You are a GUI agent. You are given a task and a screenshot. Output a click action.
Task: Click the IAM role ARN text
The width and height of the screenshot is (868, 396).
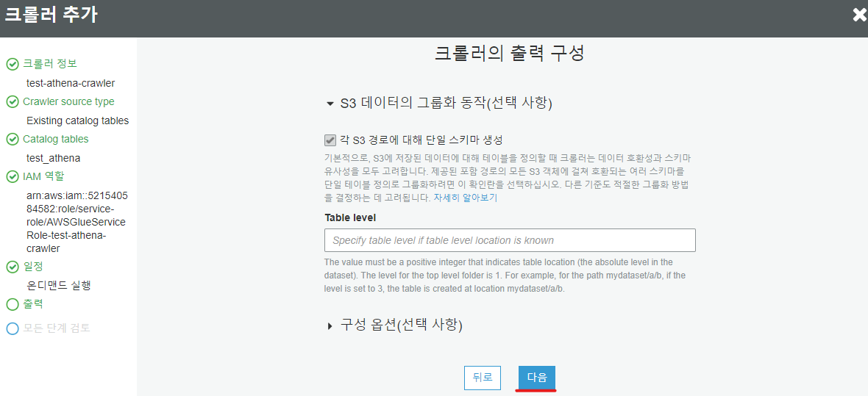(x=76, y=223)
